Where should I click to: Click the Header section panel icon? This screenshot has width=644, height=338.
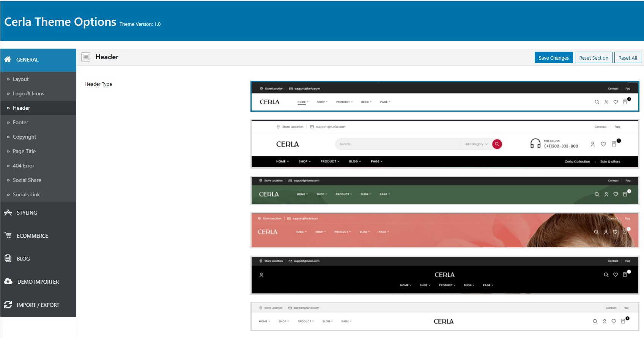coord(86,57)
